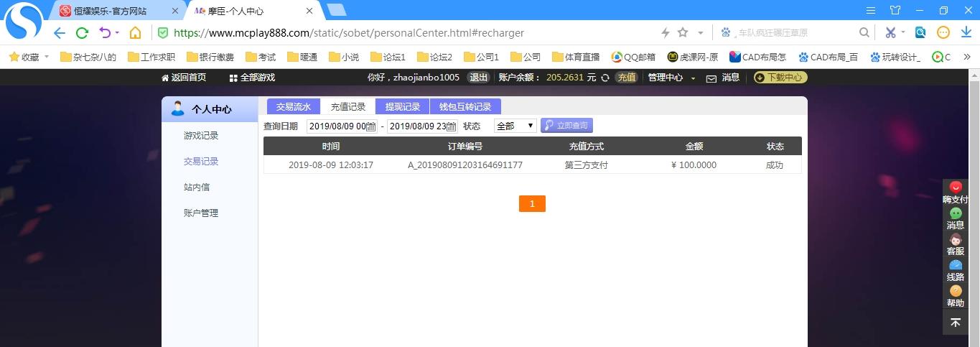The height and width of the screenshot is (347, 980).
Task: Click order number A_201908091203164691177
Action: click(x=465, y=165)
